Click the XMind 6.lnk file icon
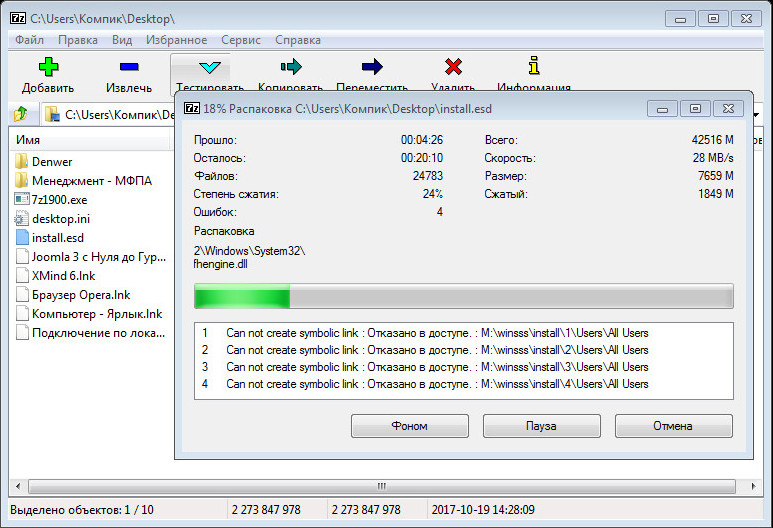The height and width of the screenshot is (528, 773). (22, 275)
